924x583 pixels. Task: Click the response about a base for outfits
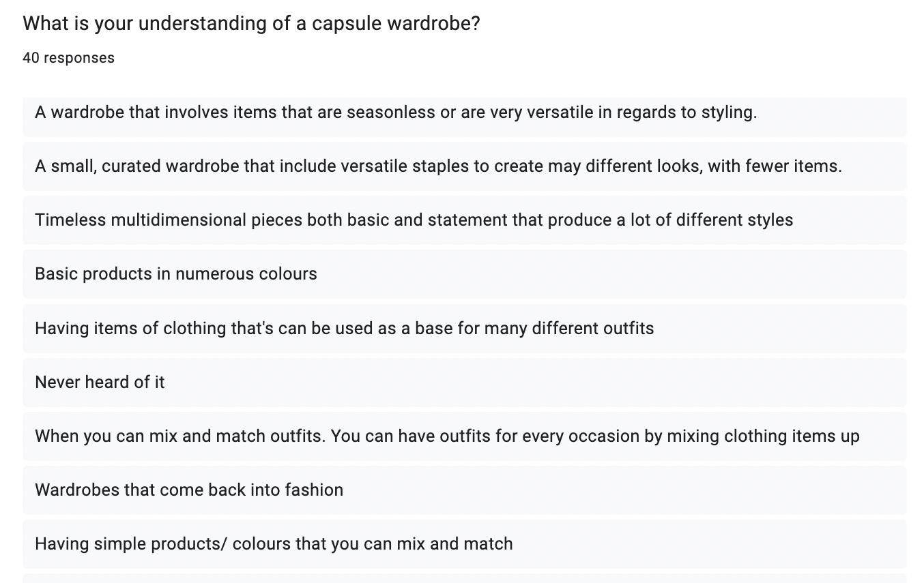tap(344, 329)
